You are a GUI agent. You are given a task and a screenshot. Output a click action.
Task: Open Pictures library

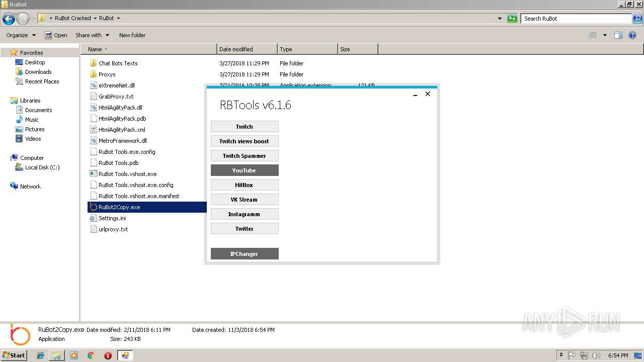click(x=35, y=129)
